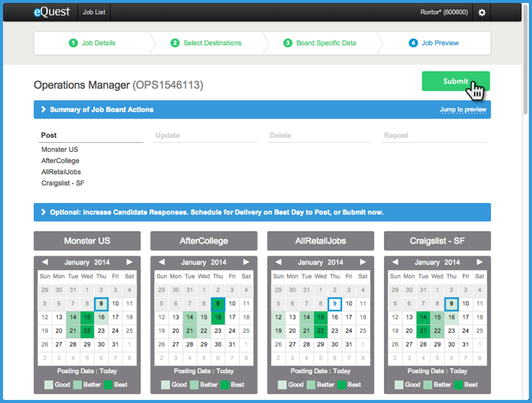The height and width of the screenshot is (403, 532).
Task: Click the Craigslist - SF board header
Action: pos(437,241)
